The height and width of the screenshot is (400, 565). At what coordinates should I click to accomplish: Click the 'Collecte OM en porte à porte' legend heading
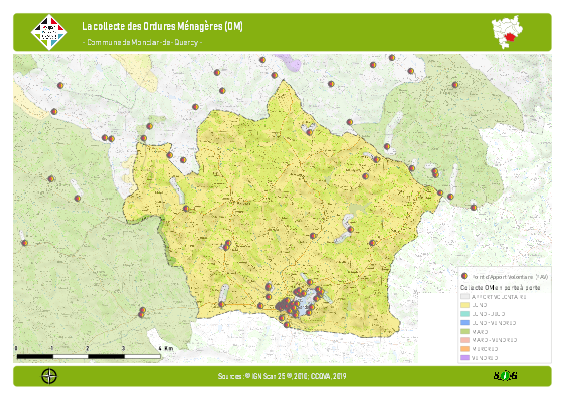tap(500, 288)
